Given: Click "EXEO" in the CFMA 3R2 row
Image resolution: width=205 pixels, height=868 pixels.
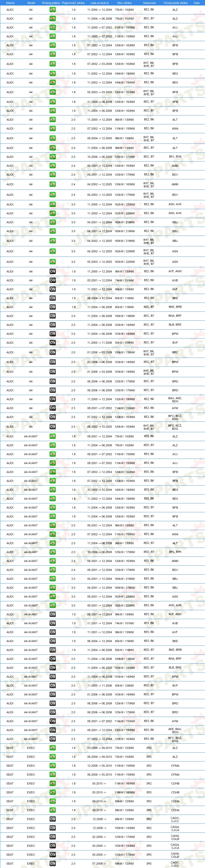Looking at the screenshot, I should tap(31, 766).
